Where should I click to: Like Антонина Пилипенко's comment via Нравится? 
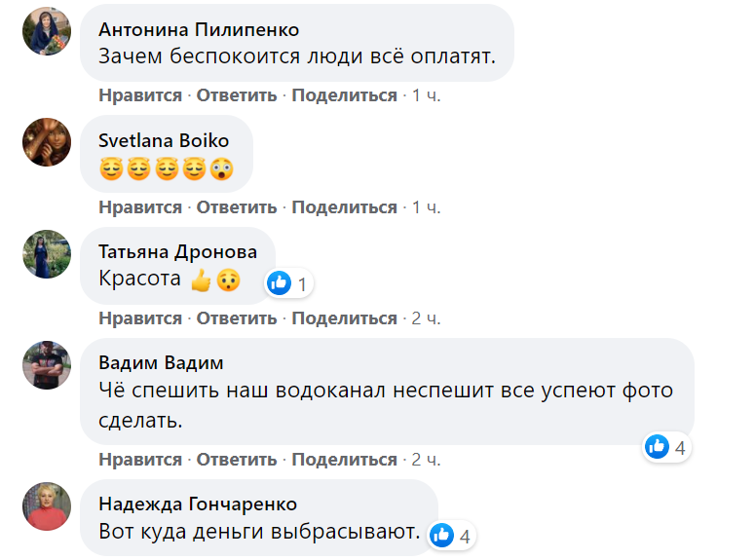pyautogui.click(x=140, y=95)
